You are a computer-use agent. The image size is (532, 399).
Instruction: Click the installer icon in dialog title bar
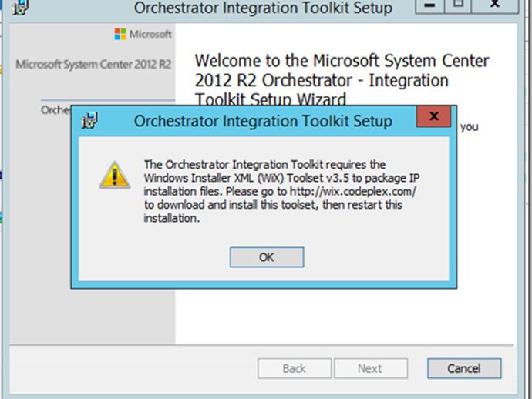(x=89, y=120)
